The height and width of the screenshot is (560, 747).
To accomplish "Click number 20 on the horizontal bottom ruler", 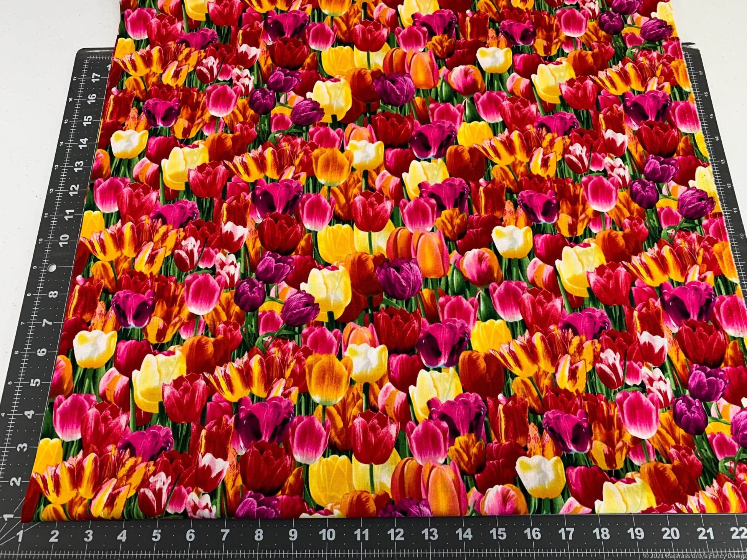I will pos(671,533).
